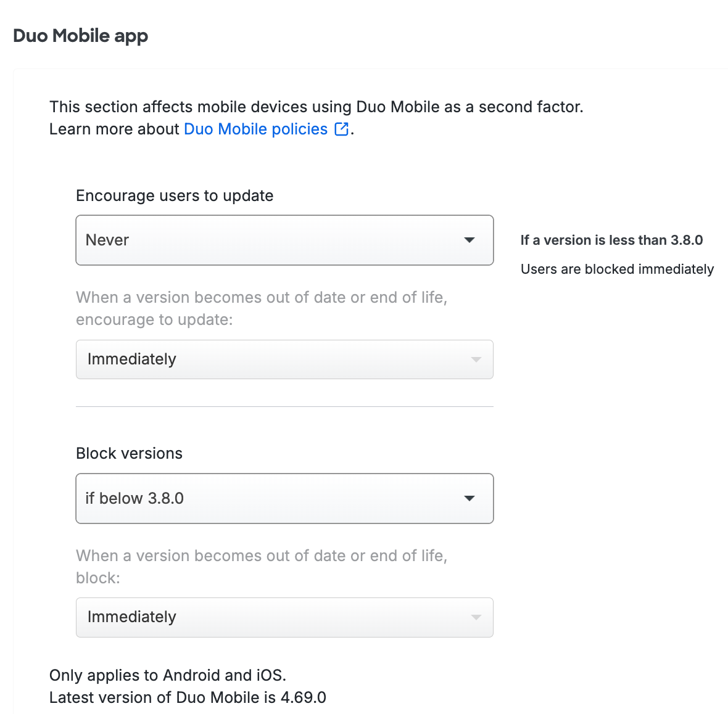The height and width of the screenshot is (714, 728).
Task: Click the 'Duo Mobile app' section heading
Action: (80, 36)
